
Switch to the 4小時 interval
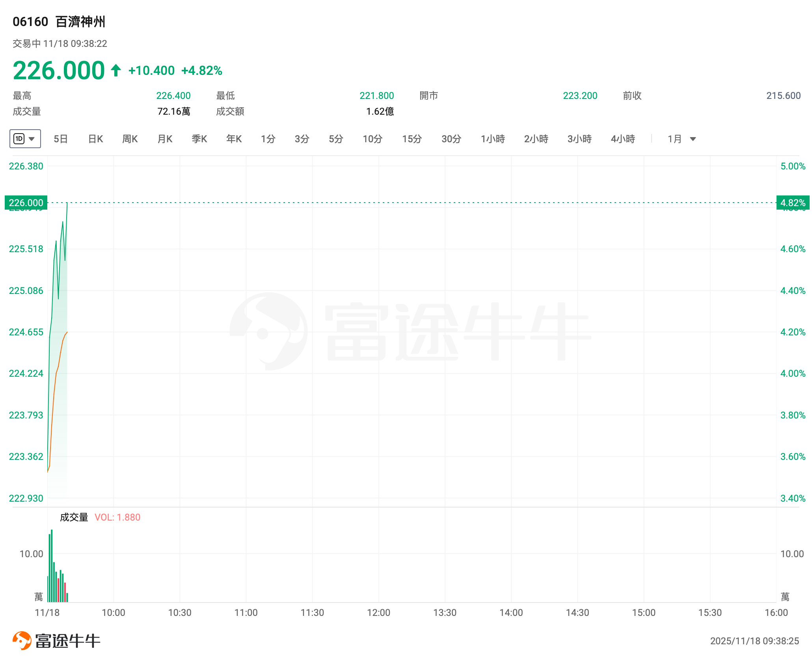[623, 139]
